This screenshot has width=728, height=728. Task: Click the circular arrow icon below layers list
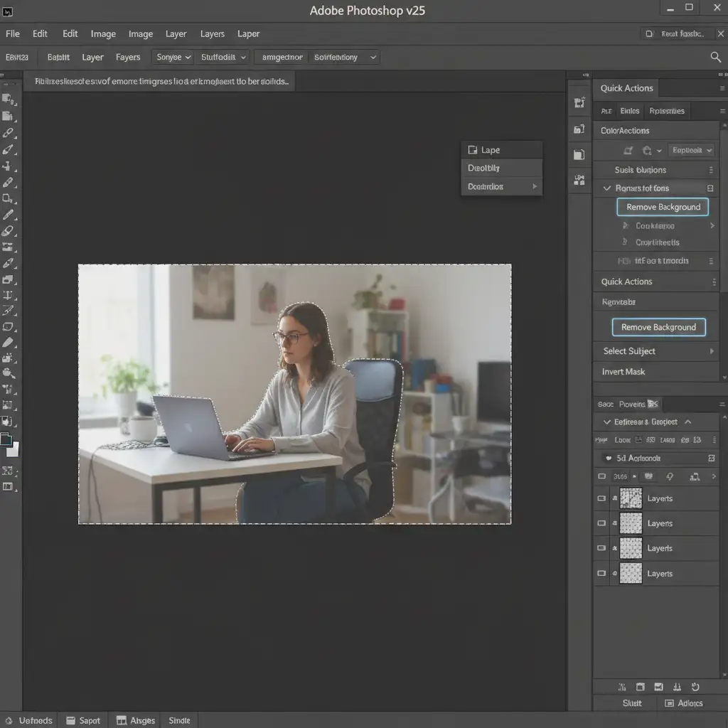(x=695, y=687)
